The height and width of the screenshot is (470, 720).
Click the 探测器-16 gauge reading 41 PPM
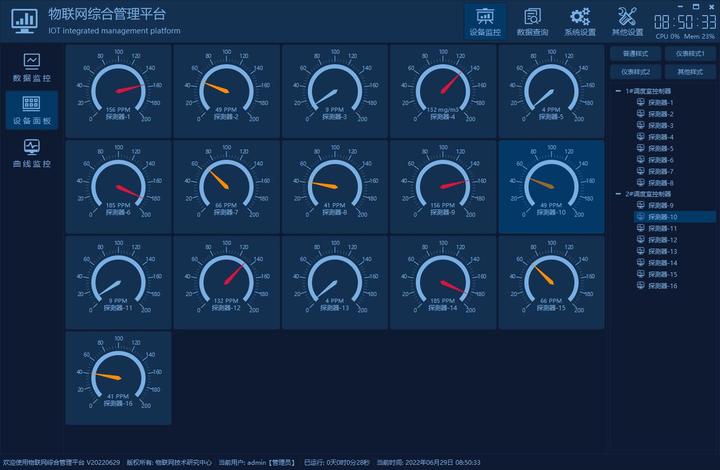pos(118,378)
